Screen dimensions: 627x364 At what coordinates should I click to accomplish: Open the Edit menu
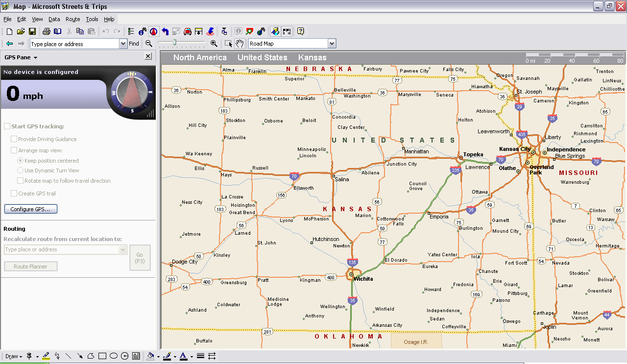click(x=22, y=19)
